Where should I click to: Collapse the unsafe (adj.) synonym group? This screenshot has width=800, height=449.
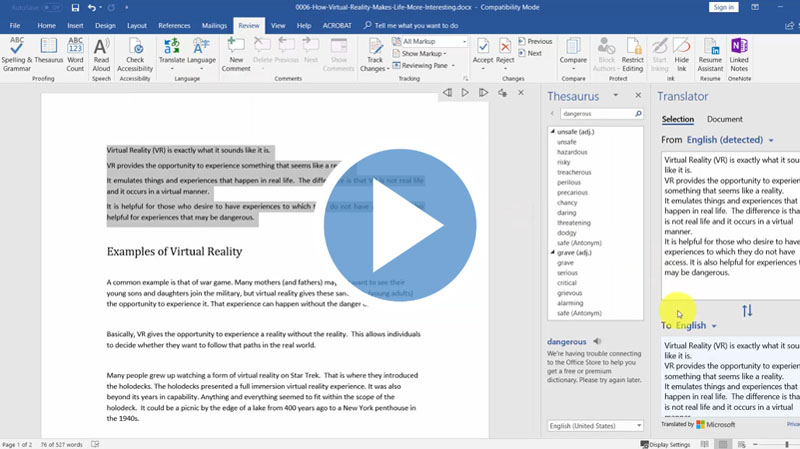pos(551,132)
